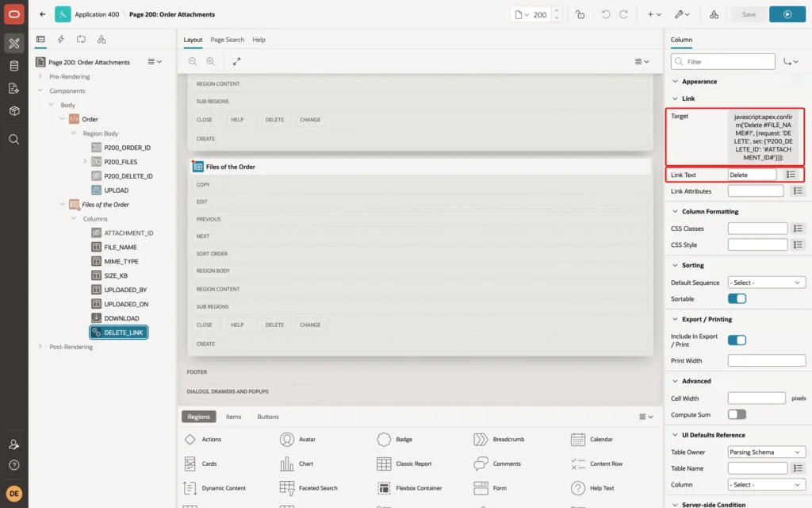Toggle the Sortable switch
The width and height of the screenshot is (812, 508).
click(737, 298)
